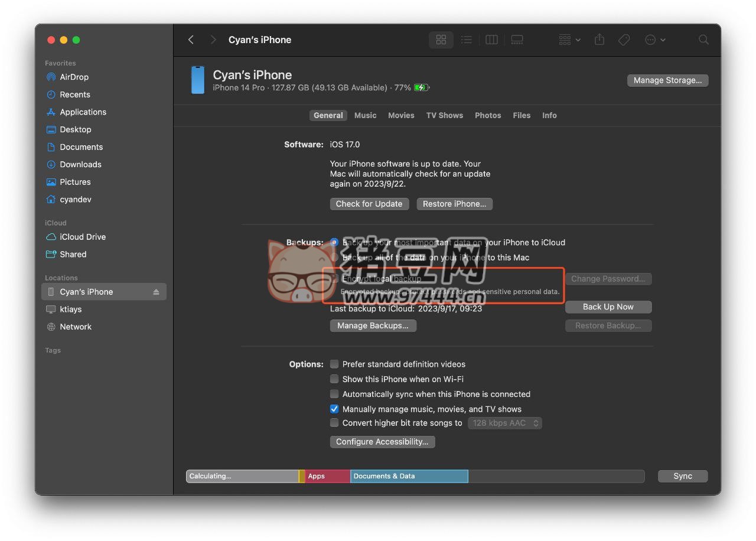Uncheck Manually manage music, movies, and TV shows

(334, 409)
